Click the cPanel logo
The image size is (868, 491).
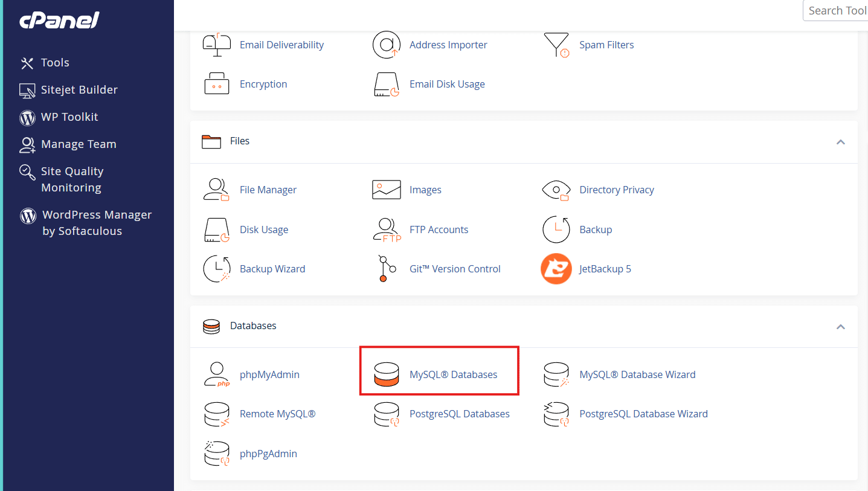pyautogui.click(x=59, y=21)
